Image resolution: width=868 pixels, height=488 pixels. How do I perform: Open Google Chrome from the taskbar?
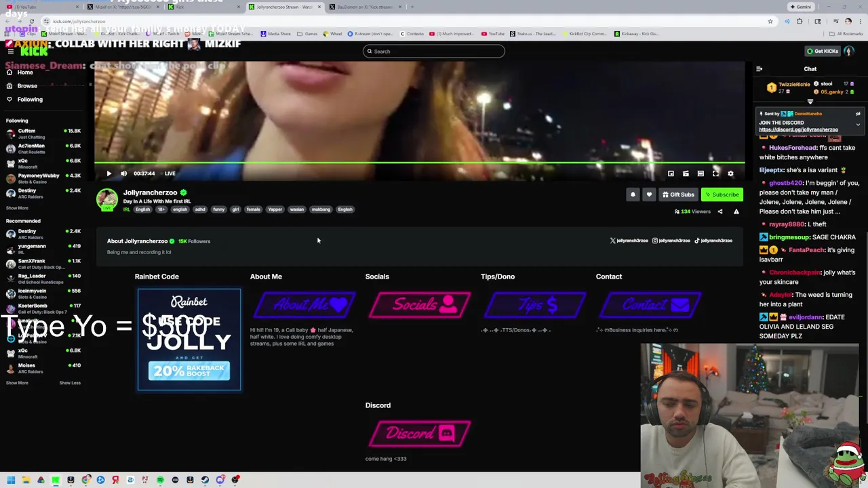click(x=85, y=480)
